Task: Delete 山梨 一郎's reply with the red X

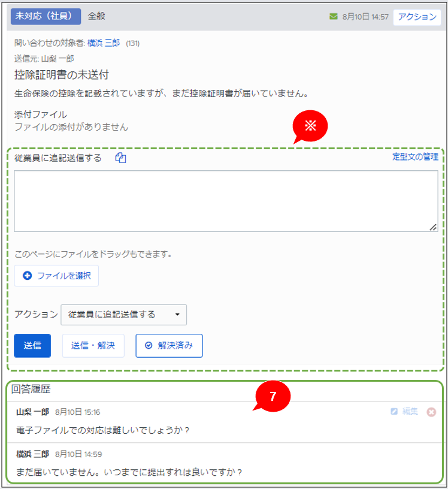Action: (x=431, y=412)
